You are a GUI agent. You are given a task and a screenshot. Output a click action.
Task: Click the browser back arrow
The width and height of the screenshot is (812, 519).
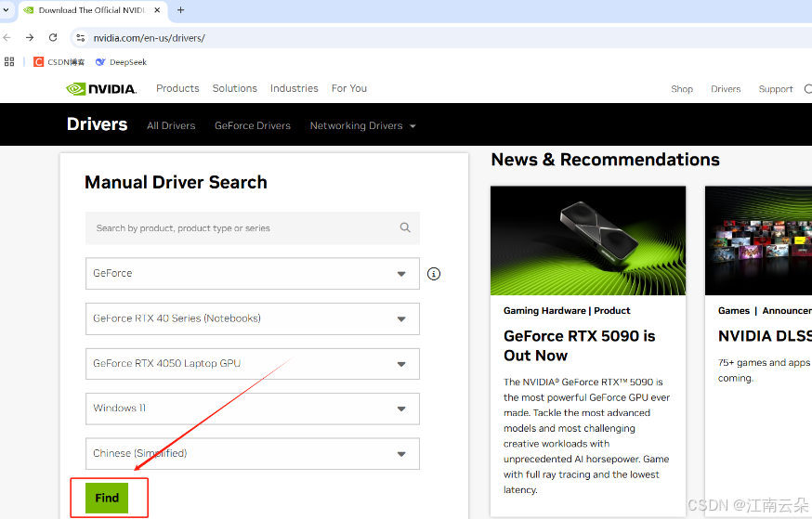click(7, 38)
